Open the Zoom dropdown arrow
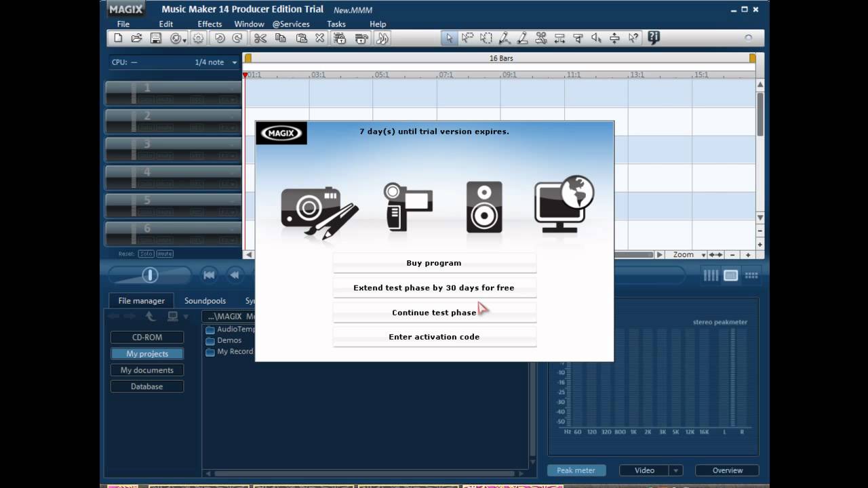868x488 pixels. point(703,255)
